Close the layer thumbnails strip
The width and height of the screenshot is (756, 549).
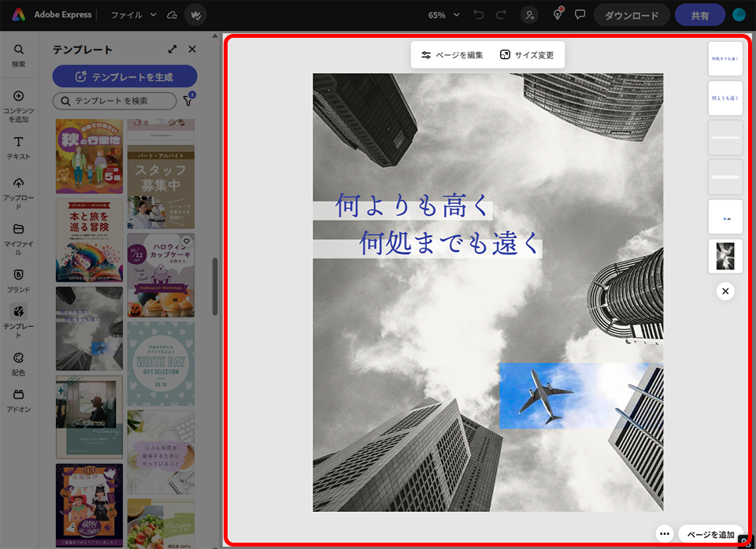(725, 291)
